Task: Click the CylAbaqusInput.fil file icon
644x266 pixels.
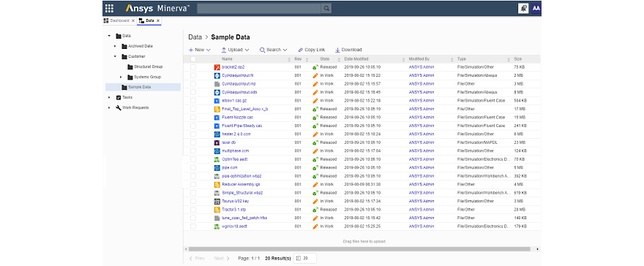Action: click(217, 75)
